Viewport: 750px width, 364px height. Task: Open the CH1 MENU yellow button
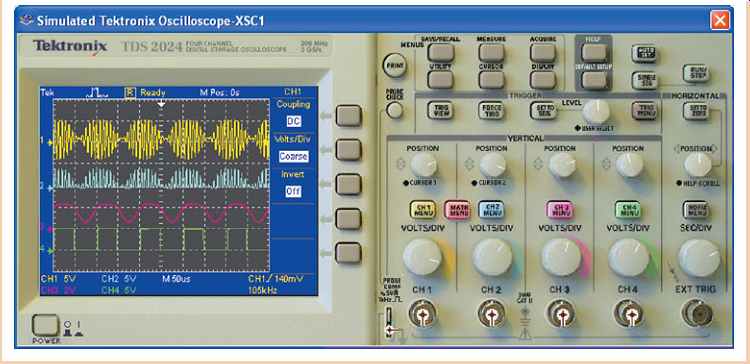coord(423,210)
